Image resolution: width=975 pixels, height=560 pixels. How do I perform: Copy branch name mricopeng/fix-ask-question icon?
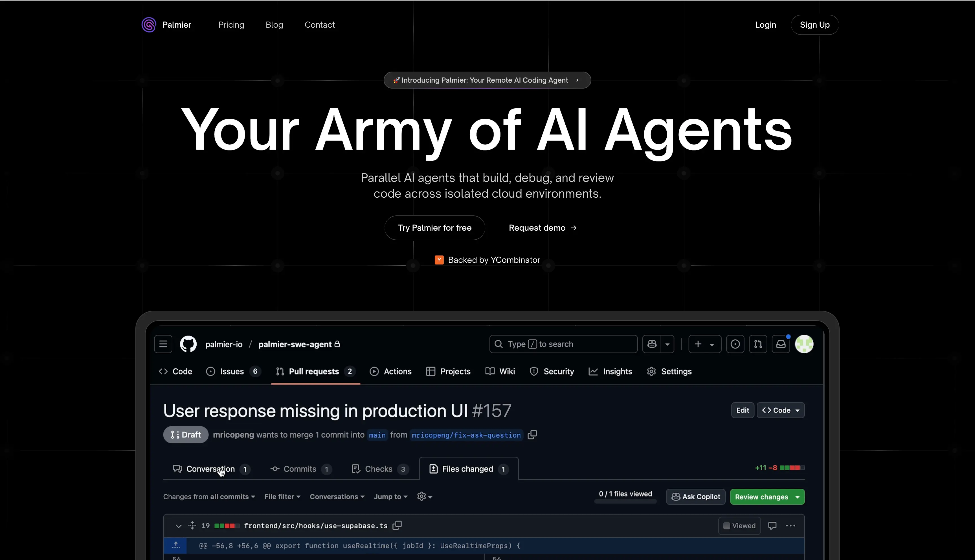pos(532,435)
